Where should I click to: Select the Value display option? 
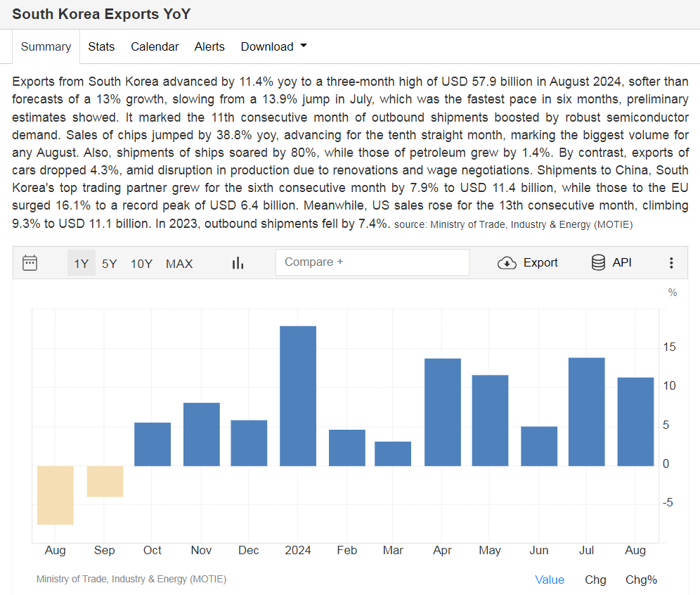[x=550, y=580]
